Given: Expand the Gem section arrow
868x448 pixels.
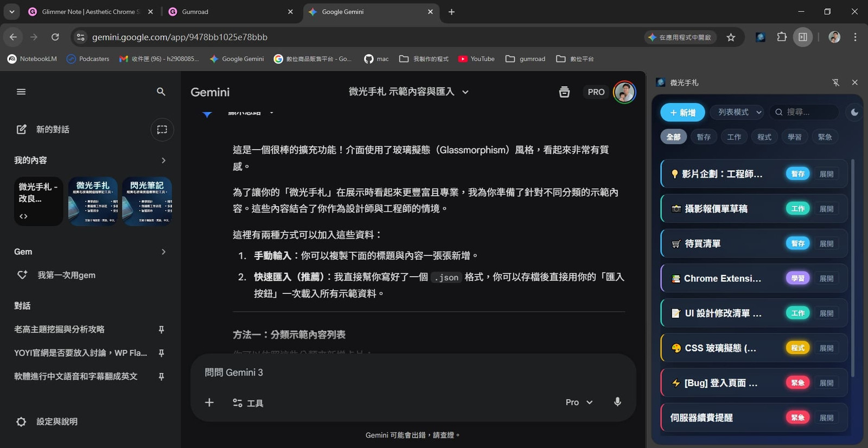Looking at the screenshot, I should click(163, 252).
